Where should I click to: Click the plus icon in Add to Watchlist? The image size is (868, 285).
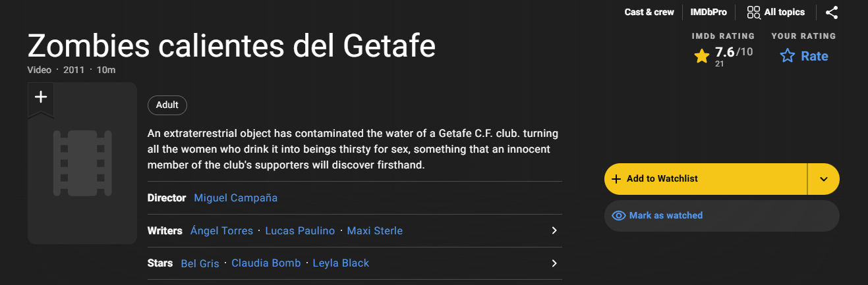click(x=616, y=179)
